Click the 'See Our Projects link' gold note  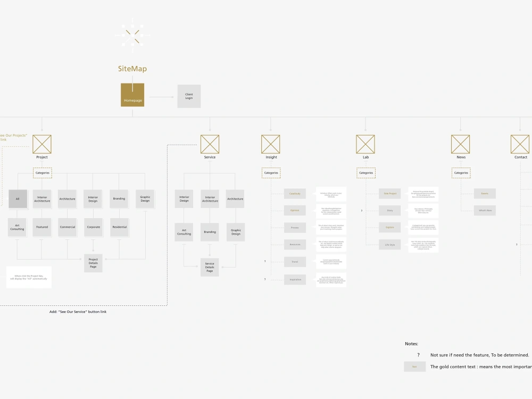point(14,137)
